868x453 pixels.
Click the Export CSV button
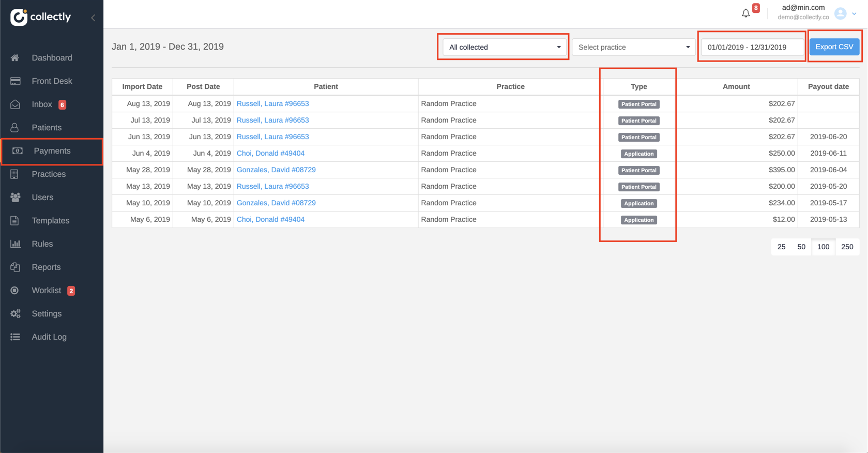tap(834, 47)
